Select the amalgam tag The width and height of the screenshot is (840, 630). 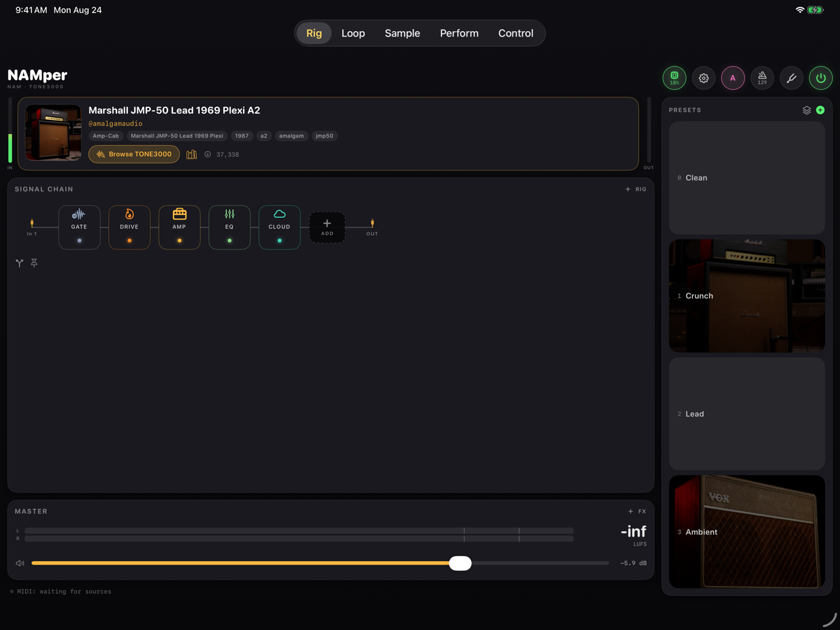291,136
